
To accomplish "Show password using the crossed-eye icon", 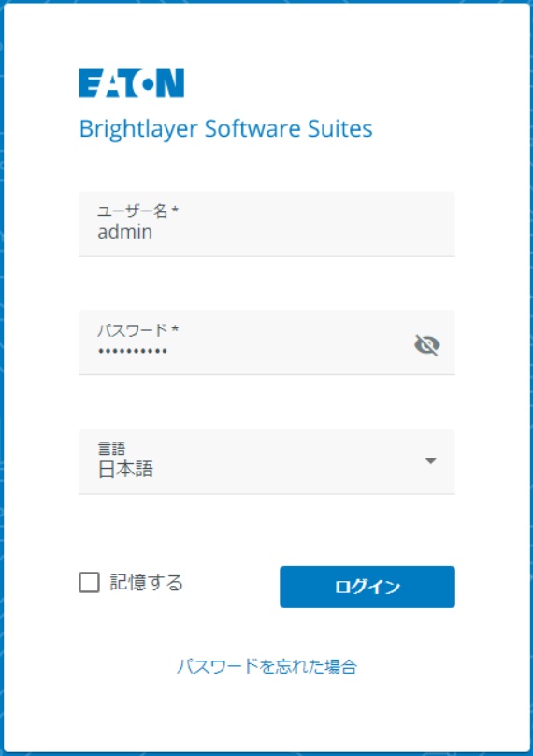I will [427, 344].
